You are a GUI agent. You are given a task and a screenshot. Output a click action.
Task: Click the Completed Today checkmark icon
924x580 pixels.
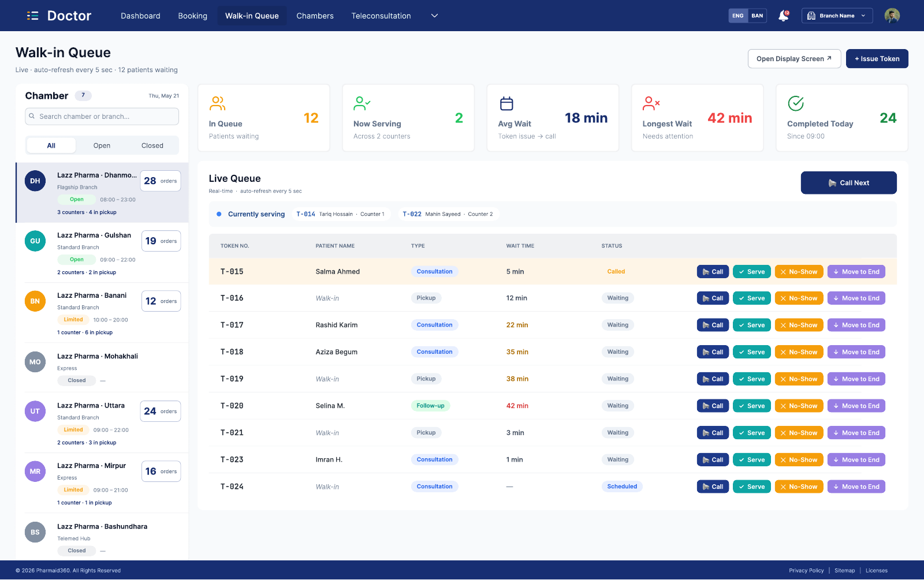(x=796, y=103)
